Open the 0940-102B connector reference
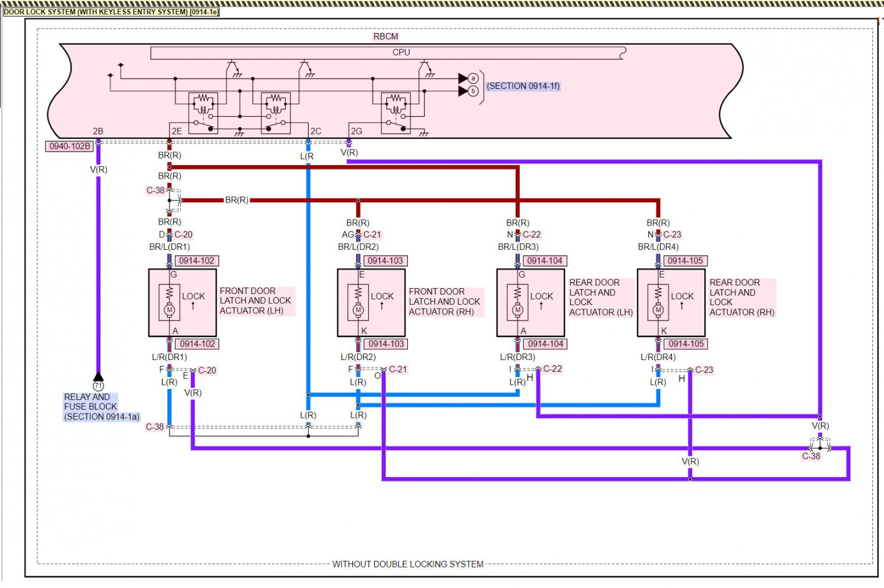This screenshot has height=588, width=884. point(70,146)
